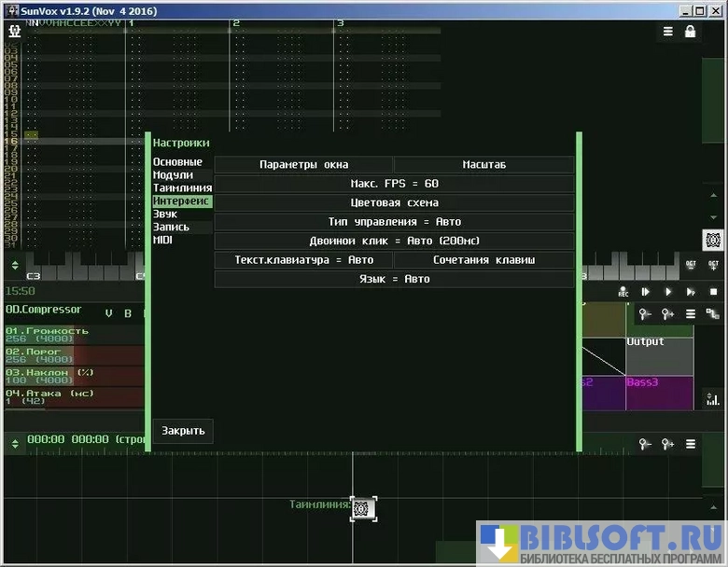This screenshot has width=728, height=567.
Task: Change the Тип управления = Авто setting
Action: pos(394,222)
